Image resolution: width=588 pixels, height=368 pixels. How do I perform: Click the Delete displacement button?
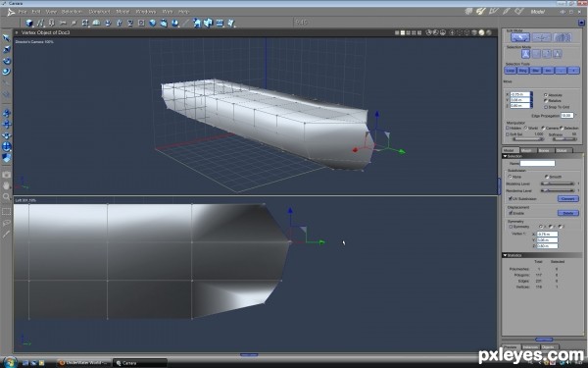pos(567,213)
